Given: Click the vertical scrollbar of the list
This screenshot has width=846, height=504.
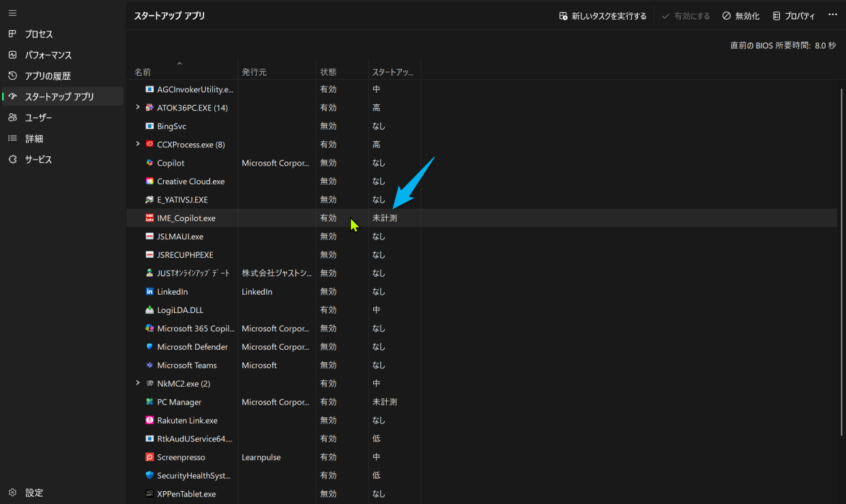Looking at the screenshot, I should (841, 273).
